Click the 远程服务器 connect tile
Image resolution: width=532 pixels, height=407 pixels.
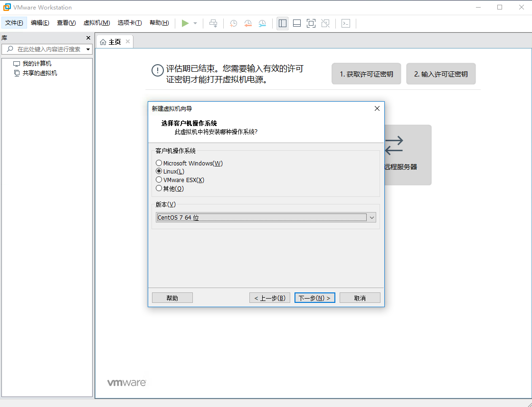point(408,155)
